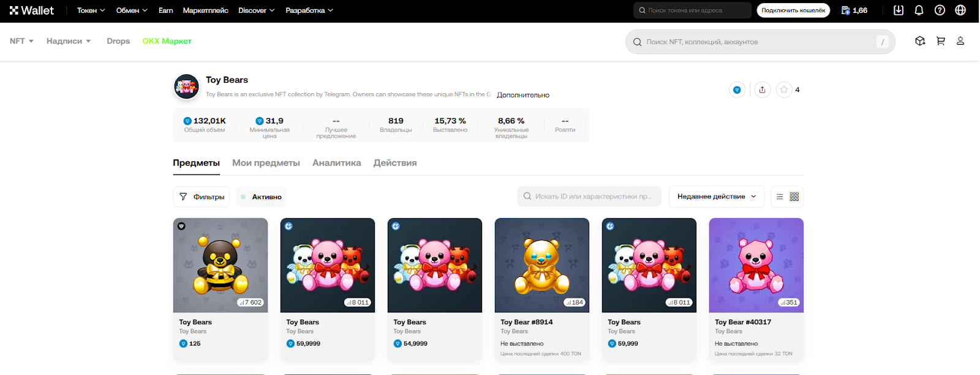Open the Фильтры button

202,197
